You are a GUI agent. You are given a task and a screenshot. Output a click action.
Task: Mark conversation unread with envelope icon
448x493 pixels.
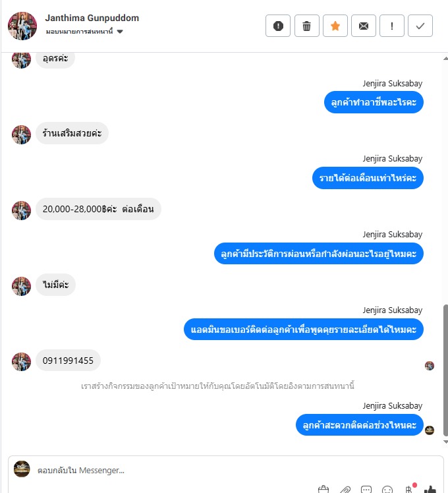click(x=364, y=26)
